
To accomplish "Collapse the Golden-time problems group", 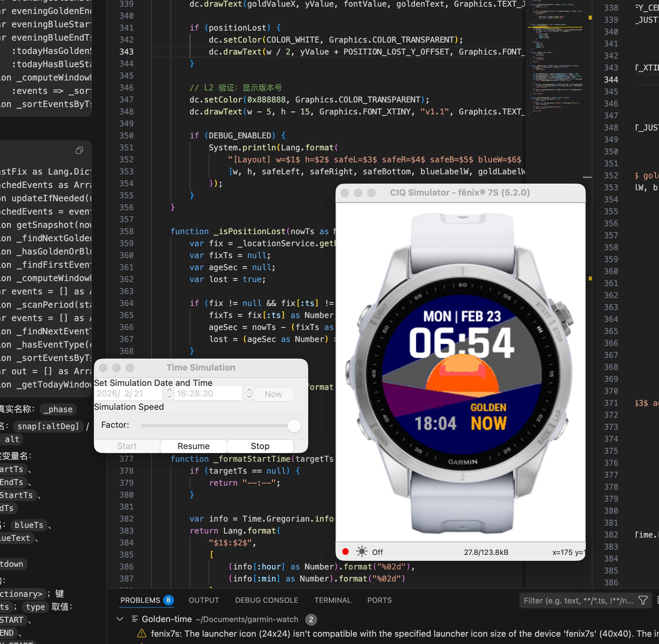I will [119, 619].
